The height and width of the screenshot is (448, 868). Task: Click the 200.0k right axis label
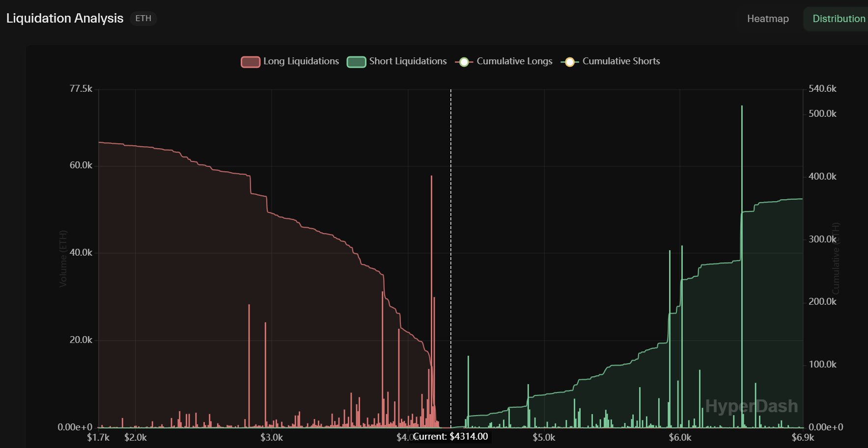822,302
